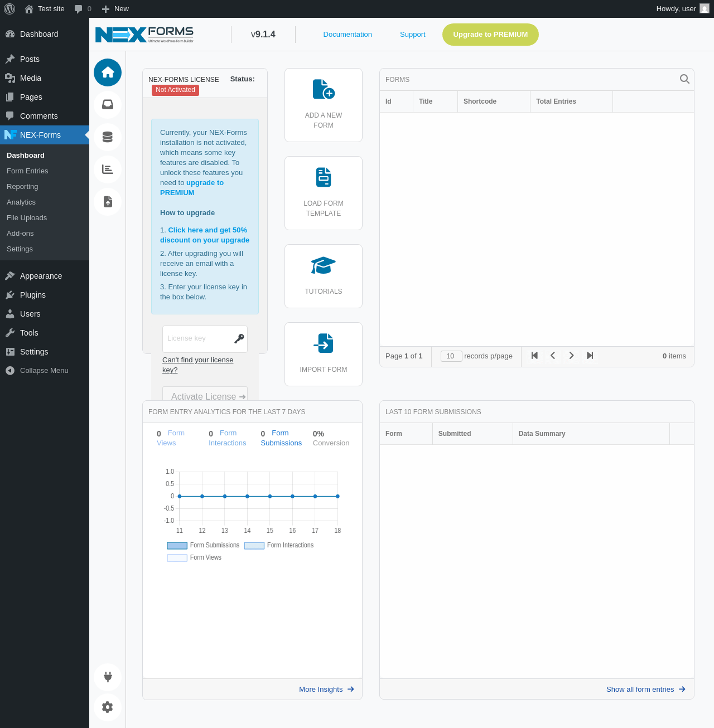Image resolution: width=714 pixels, height=728 pixels.
Task: Toggle Form Views legend swatch
Action: pos(177,558)
